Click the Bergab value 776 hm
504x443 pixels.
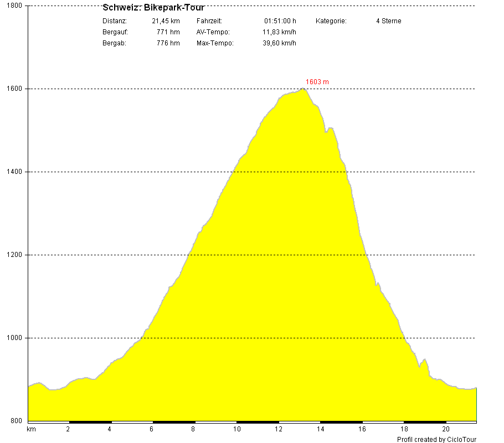pos(168,43)
